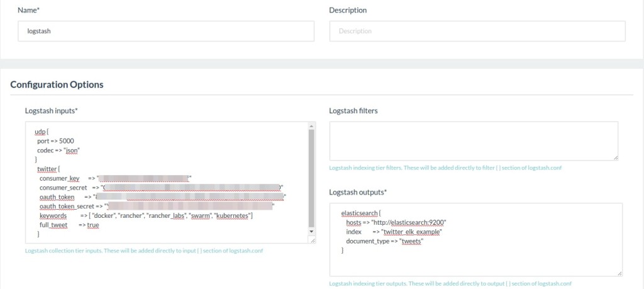Click the "Logstash inputs*" label
Screen dimensions: 644x289
coord(51,111)
